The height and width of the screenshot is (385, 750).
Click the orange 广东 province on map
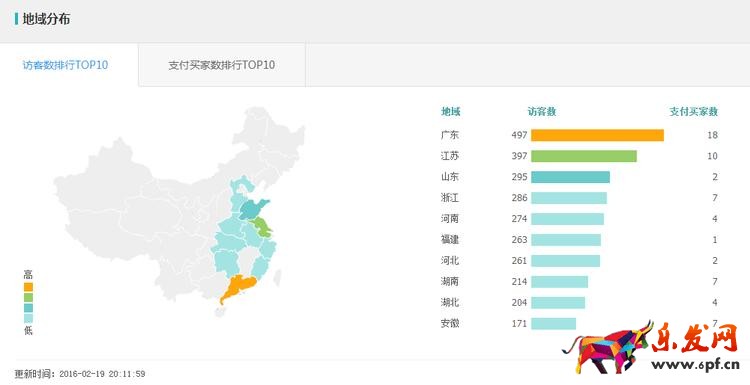click(x=238, y=287)
